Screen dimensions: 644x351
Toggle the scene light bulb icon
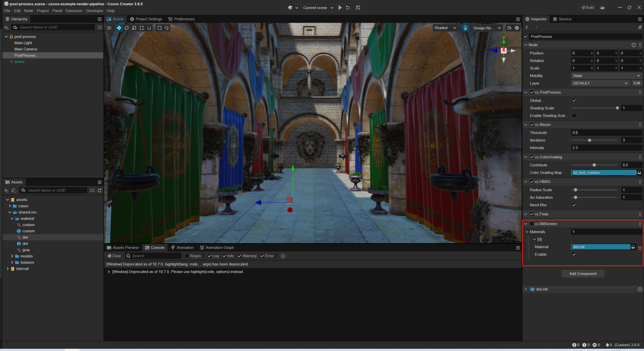(x=465, y=28)
